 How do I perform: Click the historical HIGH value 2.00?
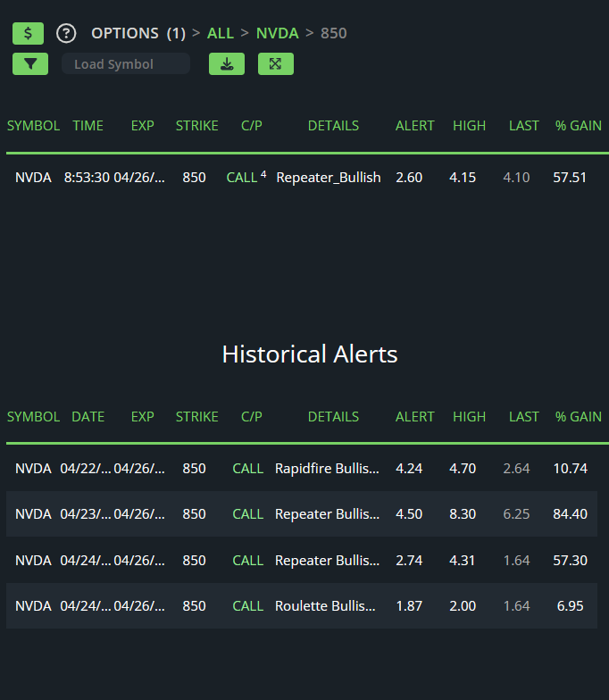click(463, 606)
